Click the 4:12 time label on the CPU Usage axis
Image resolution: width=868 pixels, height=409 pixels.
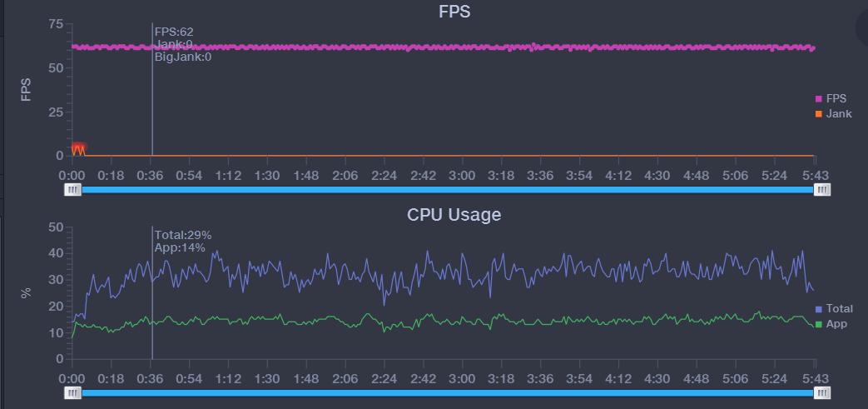coord(618,377)
